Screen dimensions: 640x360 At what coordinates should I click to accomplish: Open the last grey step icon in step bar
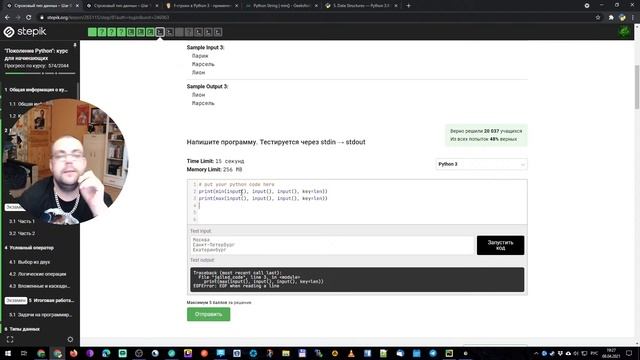pos(218,32)
